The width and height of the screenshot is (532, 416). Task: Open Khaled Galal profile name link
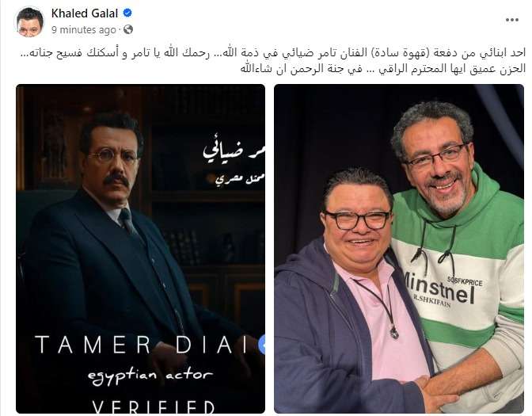(x=85, y=13)
